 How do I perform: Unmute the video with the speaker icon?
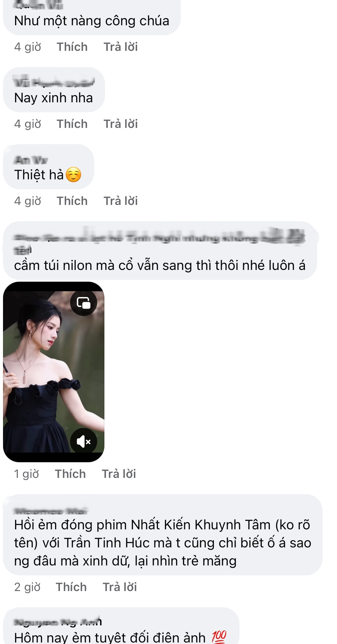[84, 441]
